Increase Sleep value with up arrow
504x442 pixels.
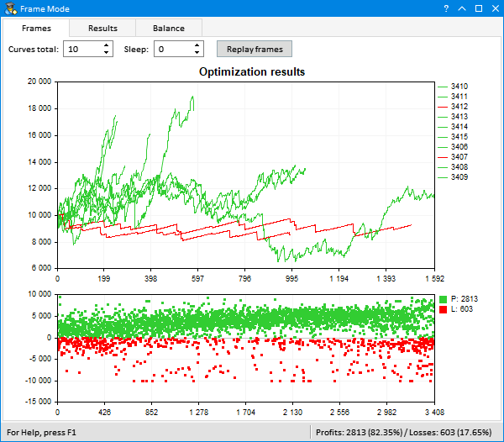pyautogui.click(x=197, y=45)
